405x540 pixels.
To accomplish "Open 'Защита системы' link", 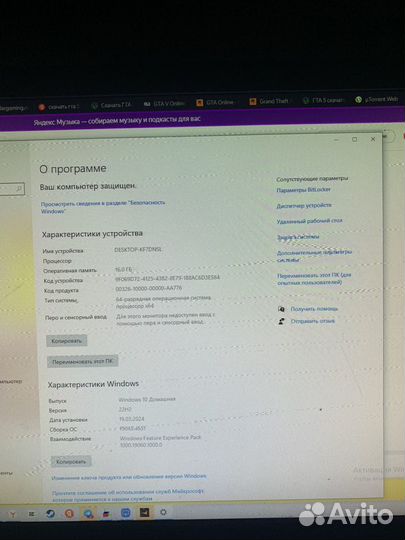I will (x=298, y=237).
